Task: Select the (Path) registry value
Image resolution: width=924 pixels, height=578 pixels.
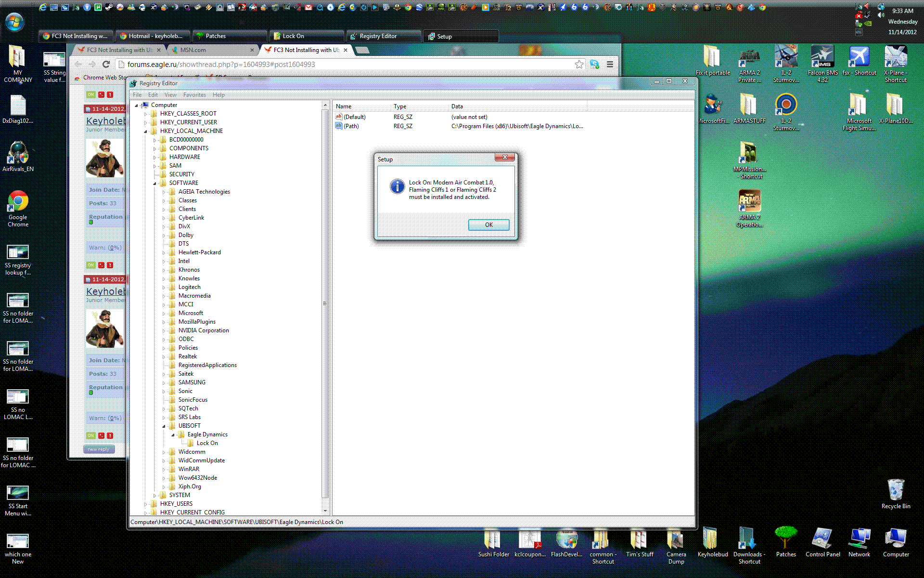Action: click(351, 126)
